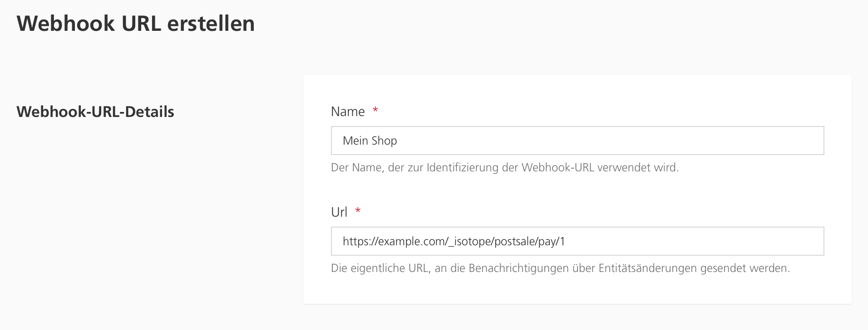Click the red asterisk beside Url
Image resolution: width=868 pixels, height=330 pixels.
[x=358, y=211]
